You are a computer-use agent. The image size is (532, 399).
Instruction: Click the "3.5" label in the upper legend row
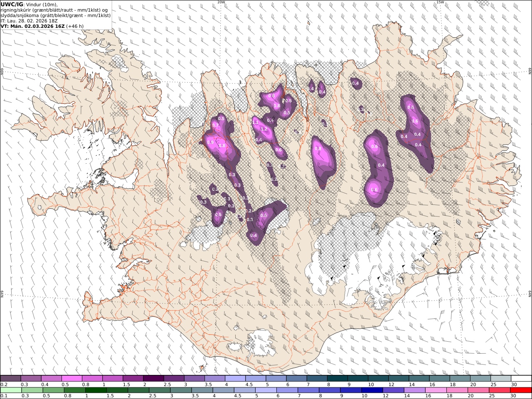(208, 384)
